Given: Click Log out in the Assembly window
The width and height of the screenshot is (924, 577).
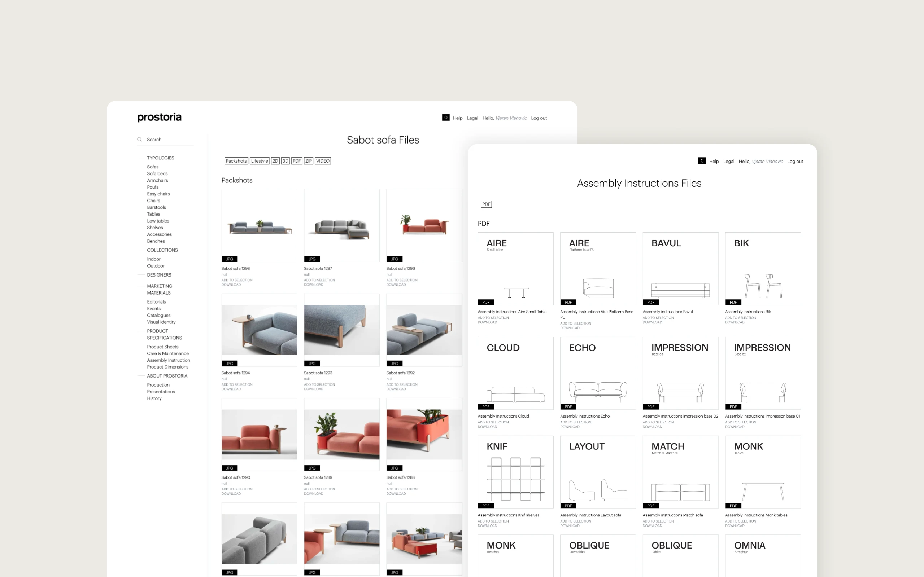Looking at the screenshot, I should tap(795, 162).
